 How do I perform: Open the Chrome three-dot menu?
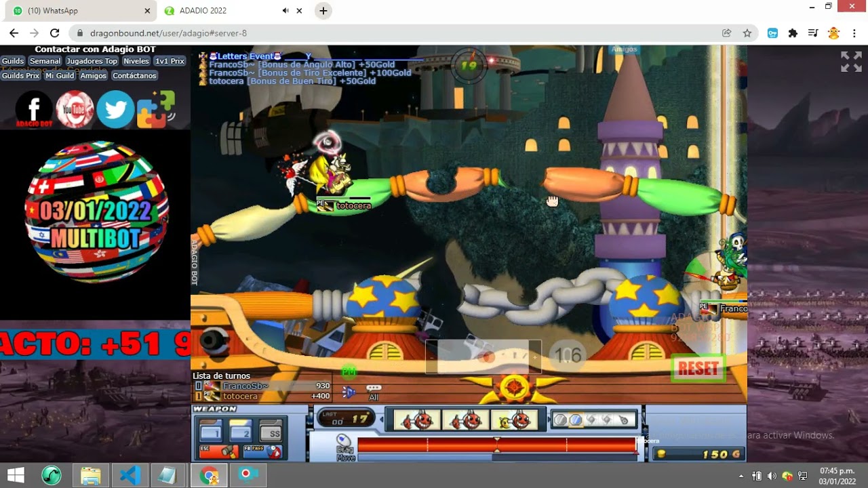[x=854, y=33]
